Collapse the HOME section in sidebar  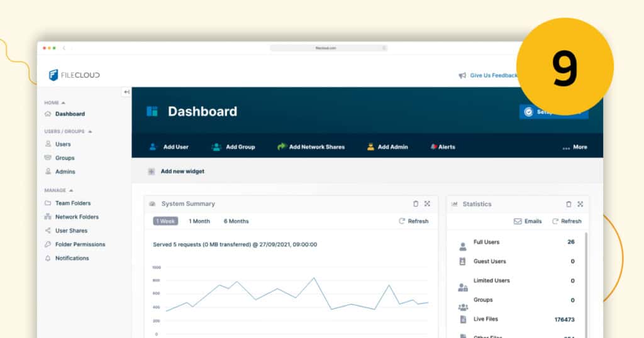coord(63,103)
